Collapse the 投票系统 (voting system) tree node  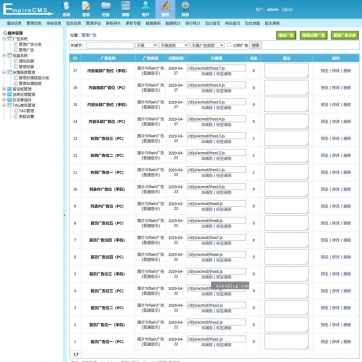[x=4, y=55]
